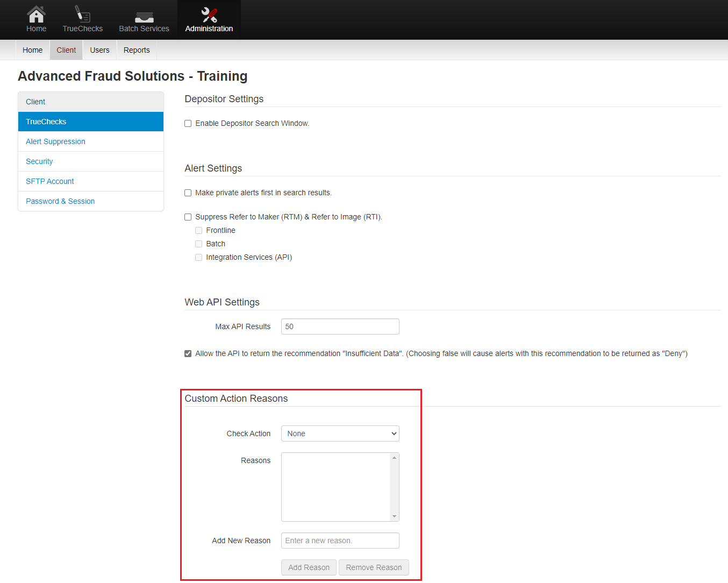Click the Depositor Settings heading

click(224, 99)
